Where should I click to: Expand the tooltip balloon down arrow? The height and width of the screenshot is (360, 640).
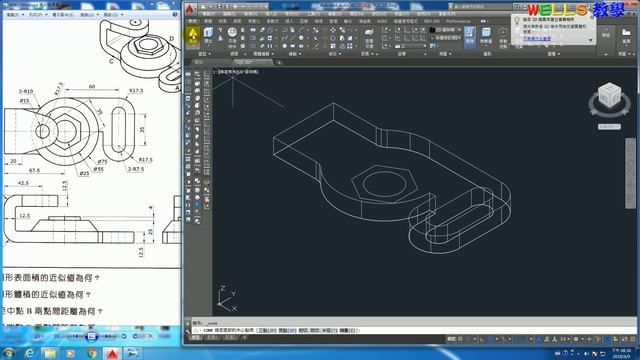click(x=590, y=40)
